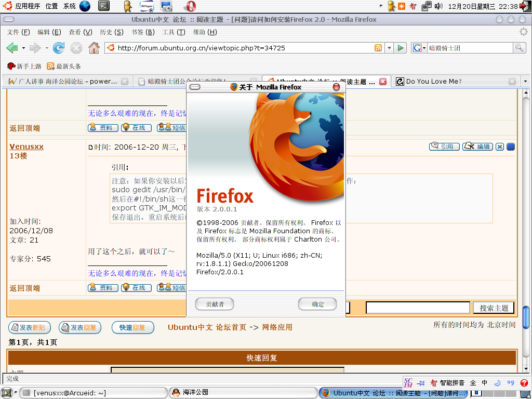Screen dimensions: 532x399
Task: Expand the address bar URL history dropdown
Action: (x=389, y=48)
